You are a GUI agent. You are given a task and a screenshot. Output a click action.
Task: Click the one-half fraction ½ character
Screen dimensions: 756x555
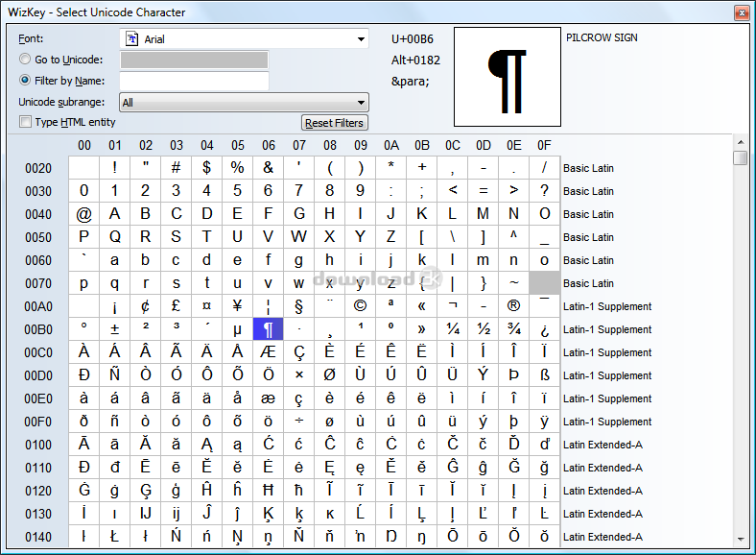tap(483, 329)
